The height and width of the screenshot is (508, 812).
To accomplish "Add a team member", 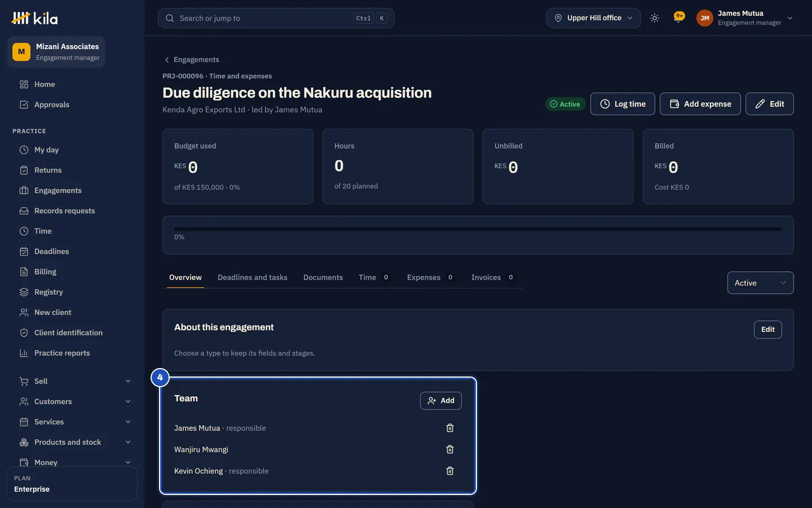I will pos(441,401).
